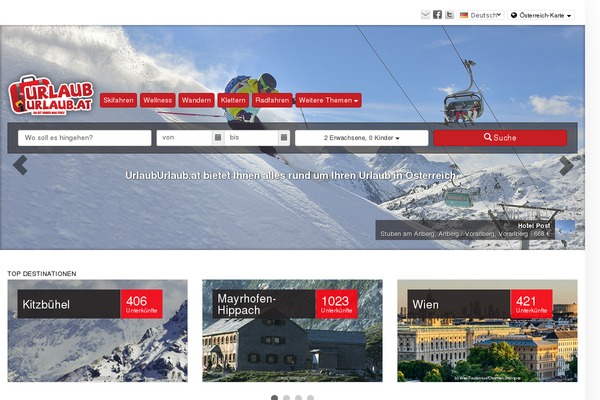Expand the Weitere Themen menu
600x400 pixels.
(x=328, y=100)
